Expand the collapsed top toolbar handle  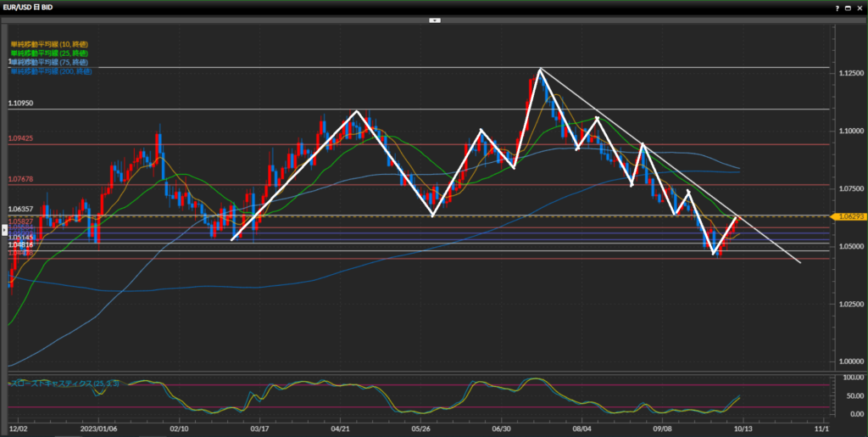point(434,19)
